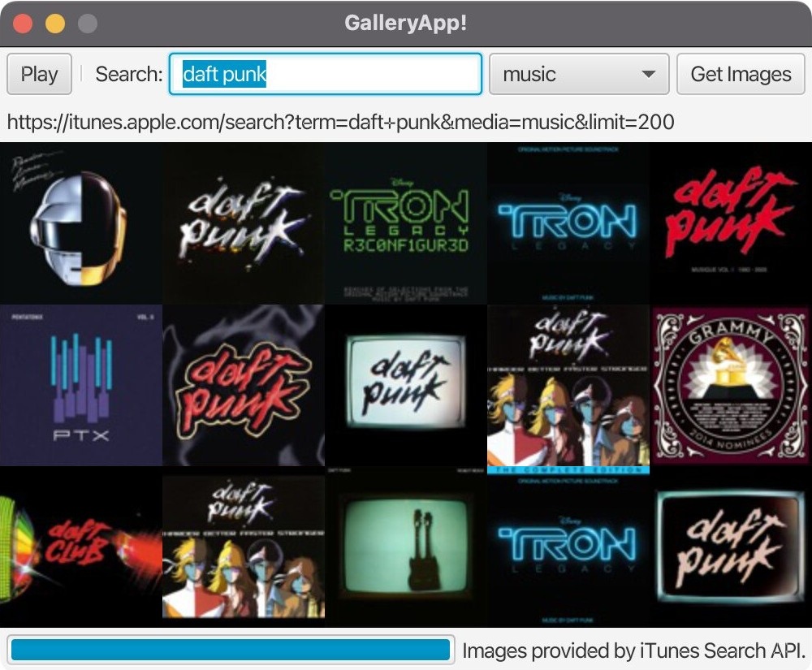This screenshot has width=812, height=670.
Task: Click the Search: label
Action: [129, 74]
